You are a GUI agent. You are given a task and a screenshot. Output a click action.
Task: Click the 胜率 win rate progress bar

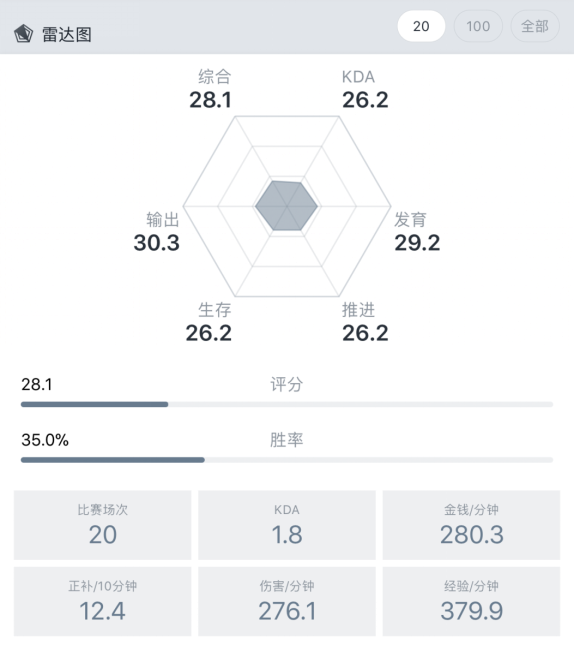click(x=287, y=460)
